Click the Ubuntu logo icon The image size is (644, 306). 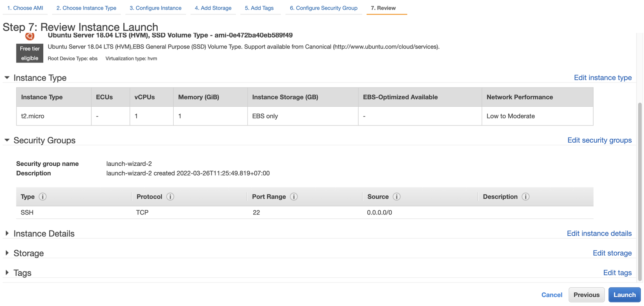click(x=30, y=37)
